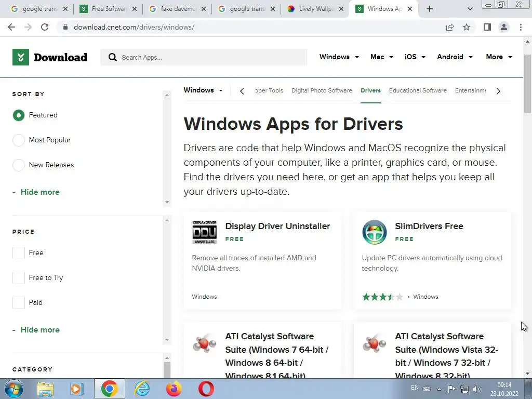Click the SlimDrivers Free app icon
Viewport: 532px width, 399px height.
click(375, 232)
